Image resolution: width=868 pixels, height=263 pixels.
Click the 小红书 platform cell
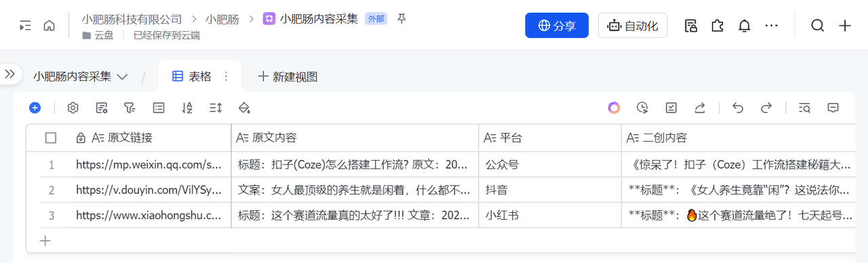(550, 216)
